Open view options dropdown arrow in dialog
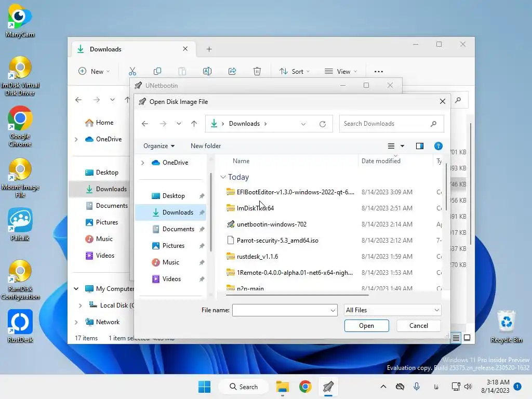Image resolution: width=532 pixels, height=399 pixels. (403, 146)
